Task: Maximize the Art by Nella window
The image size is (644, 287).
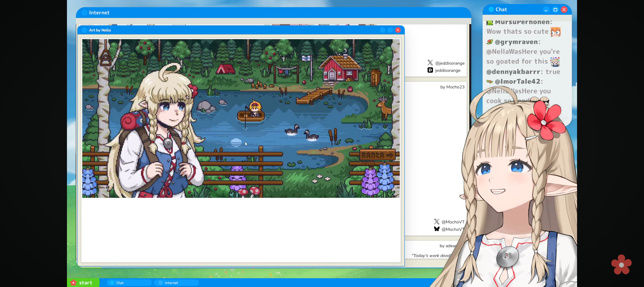Action: tap(390, 30)
